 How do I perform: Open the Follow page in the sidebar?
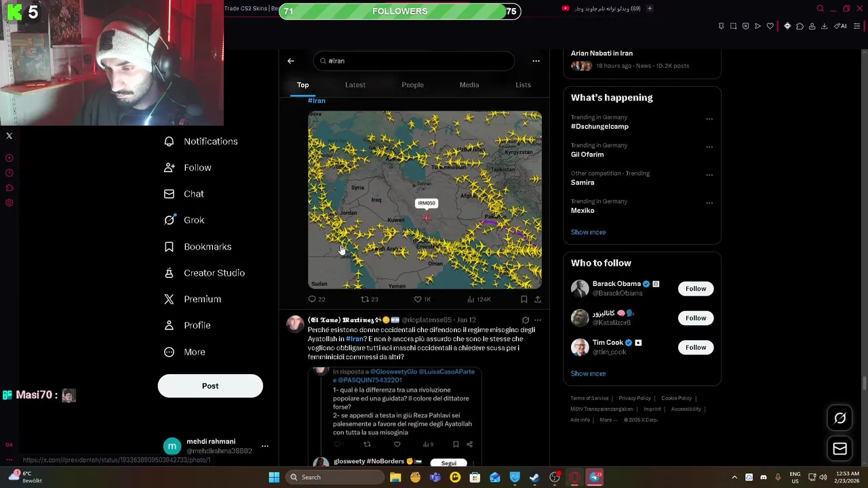(x=188, y=167)
